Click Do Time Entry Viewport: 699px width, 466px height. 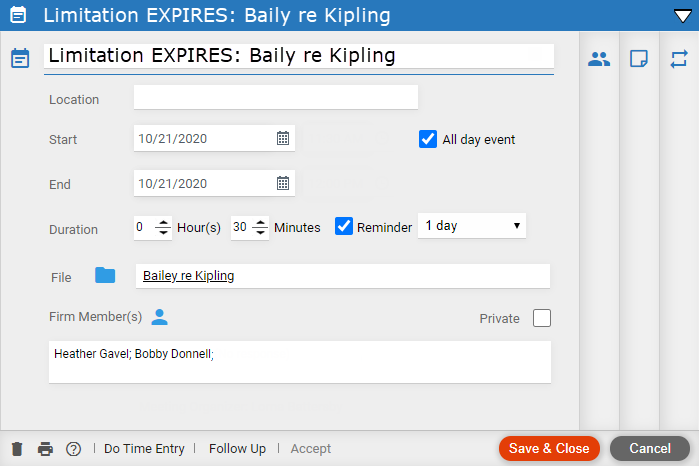pos(144,449)
